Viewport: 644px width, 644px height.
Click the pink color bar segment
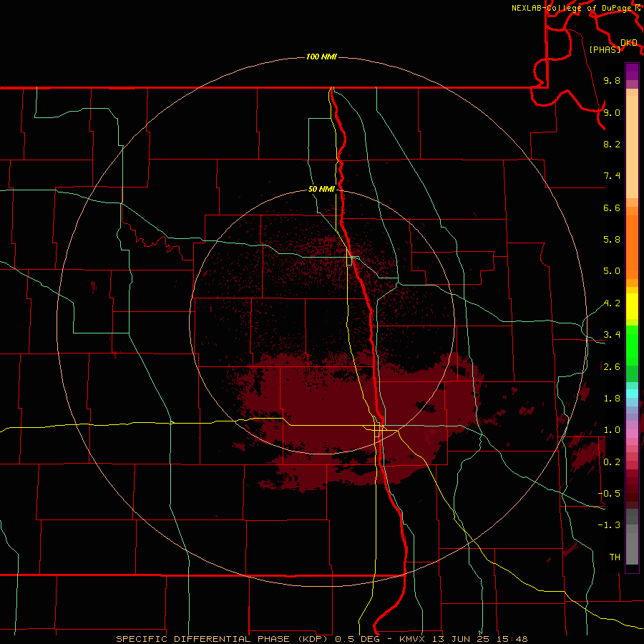[x=632, y=434]
